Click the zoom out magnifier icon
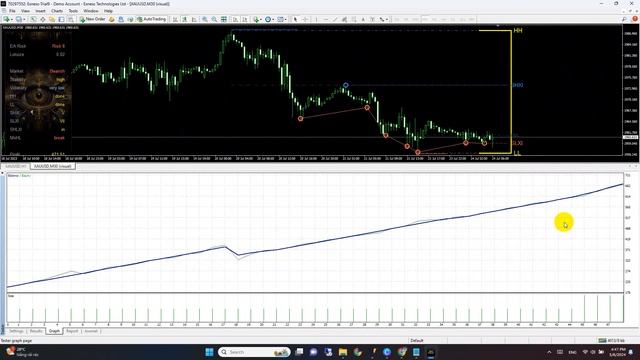Screen dimensions: 640x360 coord(214,19)
